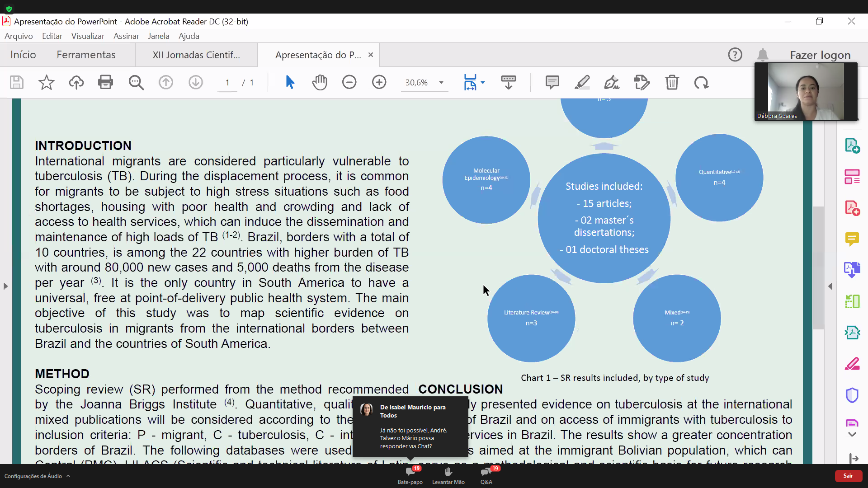Click the Fazer logon button
868x488 pixels.
pos(820,55)
